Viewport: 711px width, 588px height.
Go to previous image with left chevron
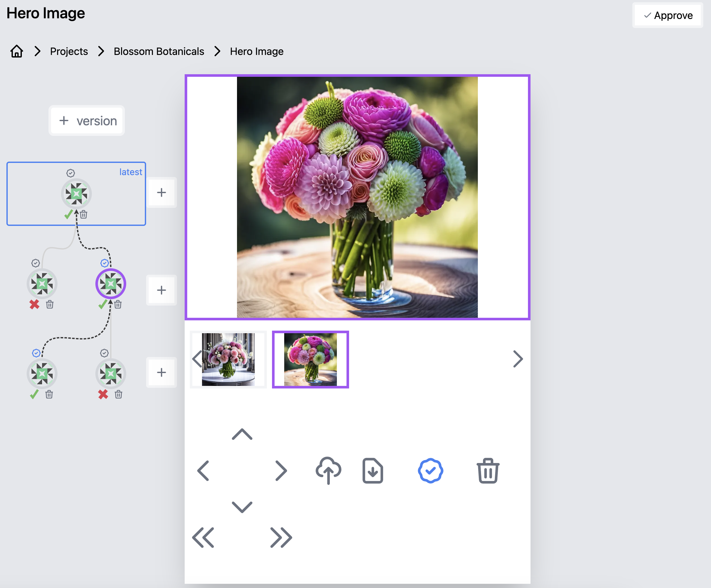(203, 470)
